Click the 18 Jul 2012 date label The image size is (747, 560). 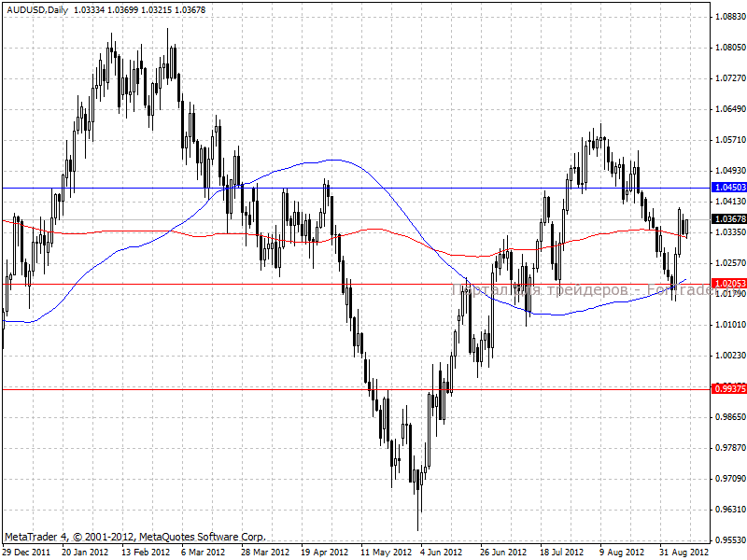coord(562,553)
